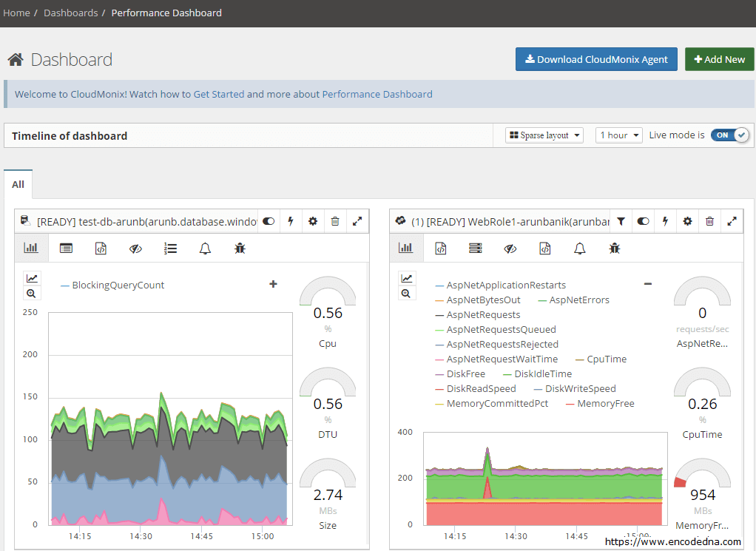The height and width of the screenshot is (551, 756).
Task: Click database icon in test-db-arunb header
Action: [x=26, y=221]
